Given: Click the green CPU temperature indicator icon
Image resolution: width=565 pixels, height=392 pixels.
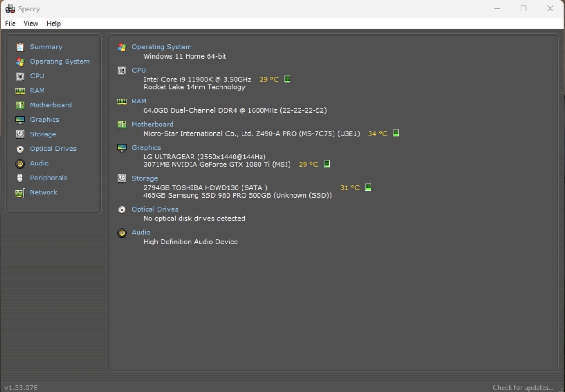Looking at the screenshot, I should [x=287, y=79].
